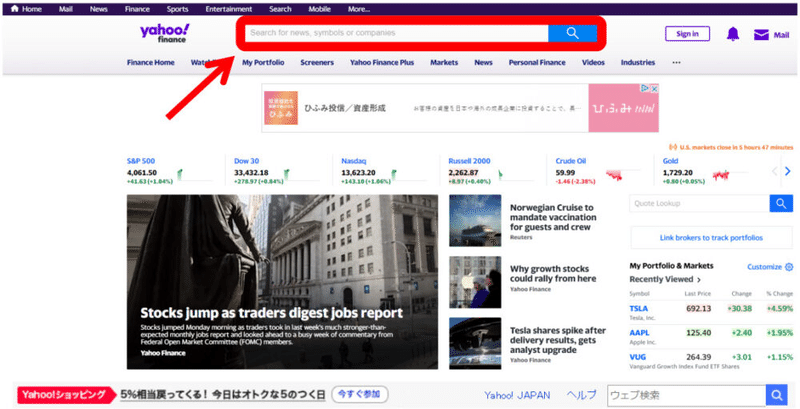Go back in market ticker with left arrow
Image resolution: width=800 pixels, height=409 pixels.
[x=774, y=171]
